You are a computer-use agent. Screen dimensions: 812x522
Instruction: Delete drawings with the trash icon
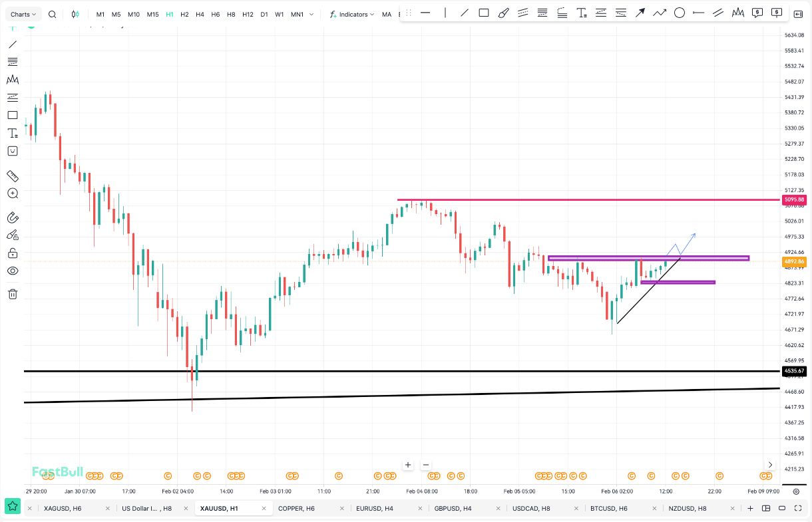point(12,294)
